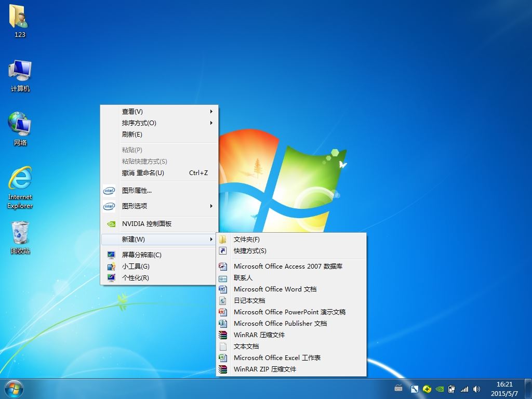The width and height of the screenshot is (532, 399).
Task: Choose 个性化(R) in the context menu
Action: pyautogui.click(x=159, y=278)
